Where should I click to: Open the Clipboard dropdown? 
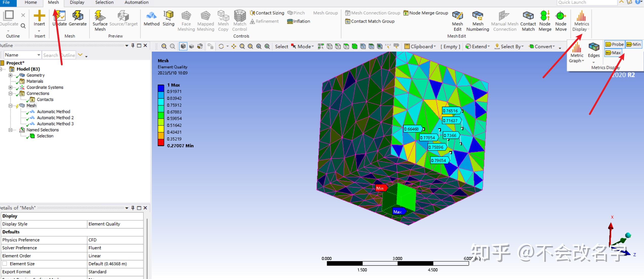[420, 47]
